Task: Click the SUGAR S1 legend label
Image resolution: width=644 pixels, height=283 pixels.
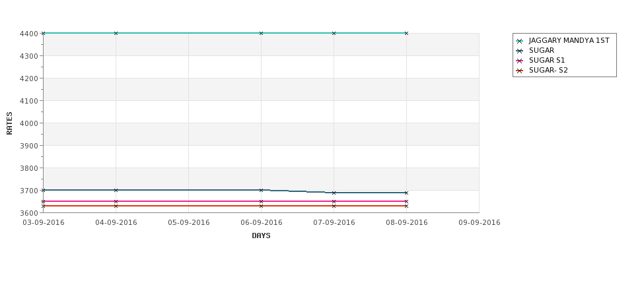Action: [x=547, y=60]
